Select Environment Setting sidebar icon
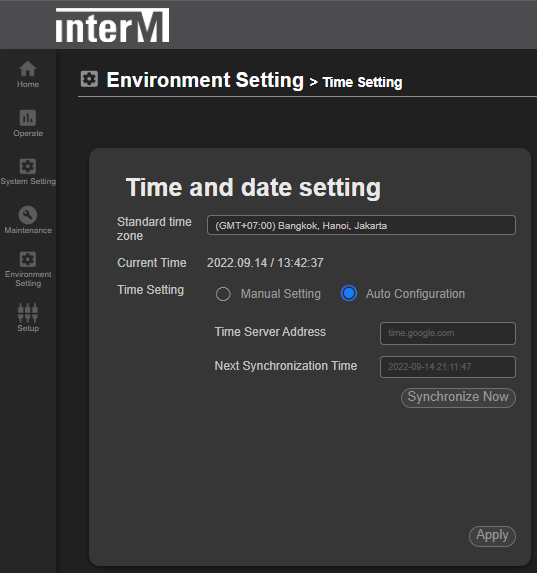 [28, 259]
